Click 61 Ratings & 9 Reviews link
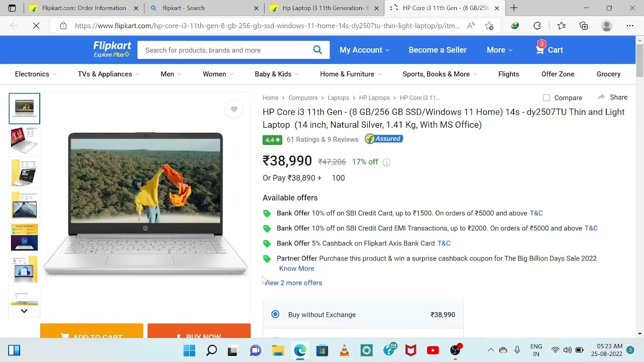Image resolution: width=644 pixels, height=362 pixels. tap(323, 139)
